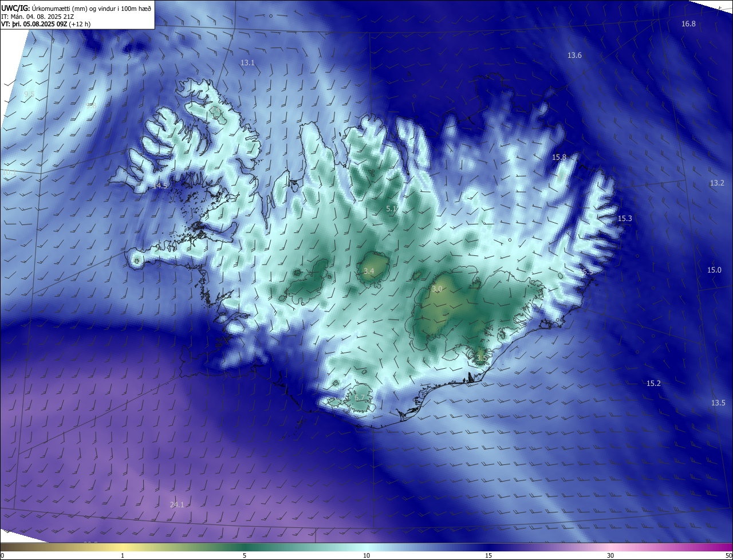Viewport: 733px width, 560px height.
Task: Click the 'VT: Þri. 05.08.2025 09Z (+12 h)' line
Action: [45, 24]
